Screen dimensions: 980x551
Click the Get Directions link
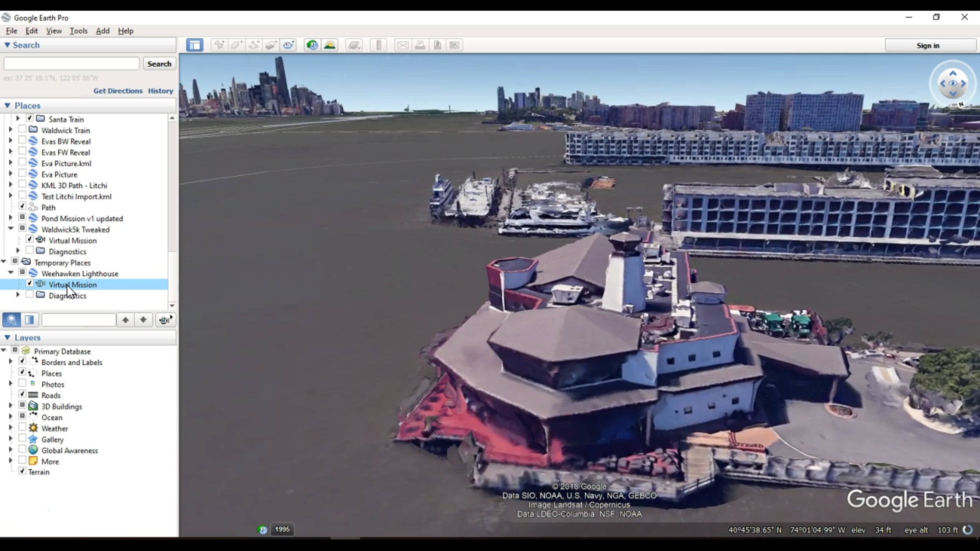[x=118, y=91]
